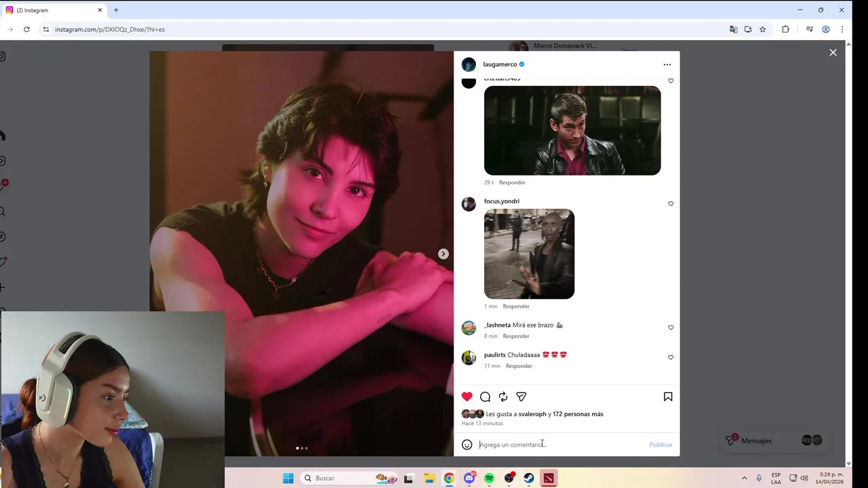Image resolution: width=868 pixels, height=488 pixels.
Task: Click focus.yondri's street GIF thumbnail
Action: (529, 253)
